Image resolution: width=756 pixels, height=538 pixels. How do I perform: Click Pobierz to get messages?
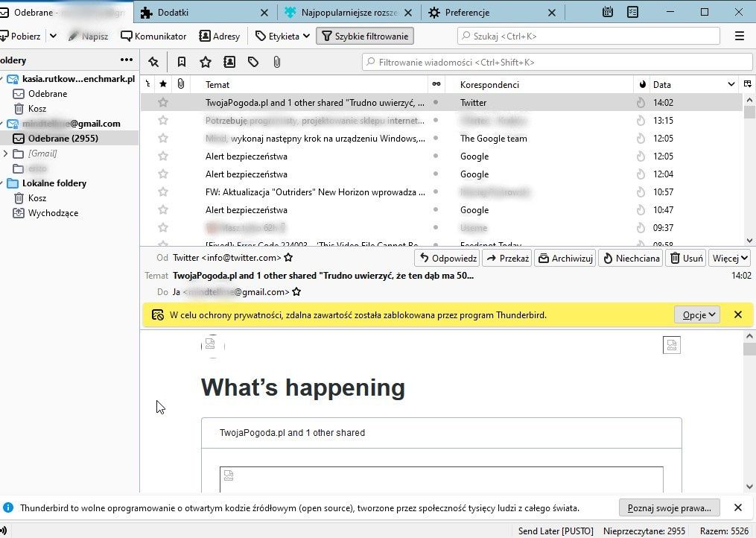[20, 37]
